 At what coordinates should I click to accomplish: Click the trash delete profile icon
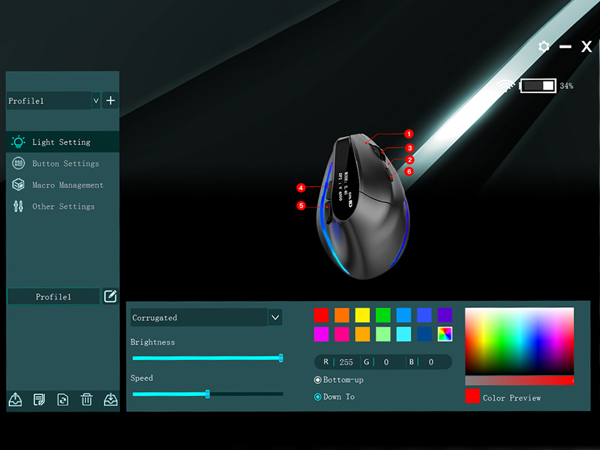87,400
